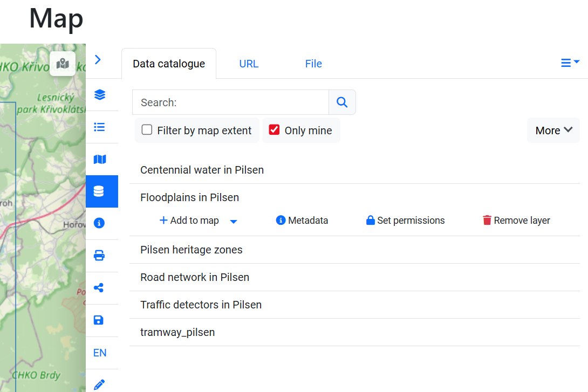The height and width of the screenshot is (392, 588).
Task: Open the print tool
Action: [99, 255]
